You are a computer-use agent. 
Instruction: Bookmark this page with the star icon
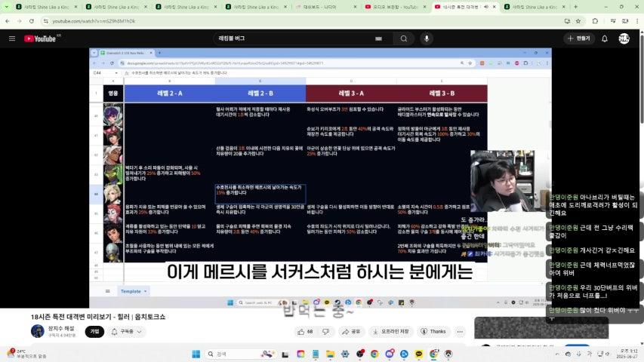point(578,21)
